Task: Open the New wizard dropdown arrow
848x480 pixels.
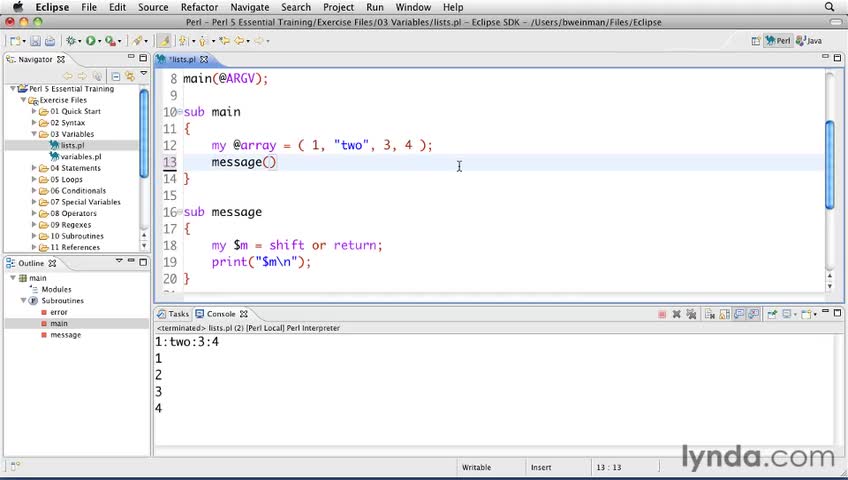Action: tap(24, 42)
